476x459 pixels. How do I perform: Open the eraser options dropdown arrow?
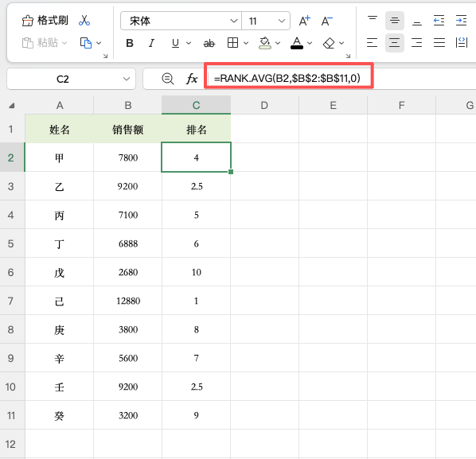(x=341, y=43)
